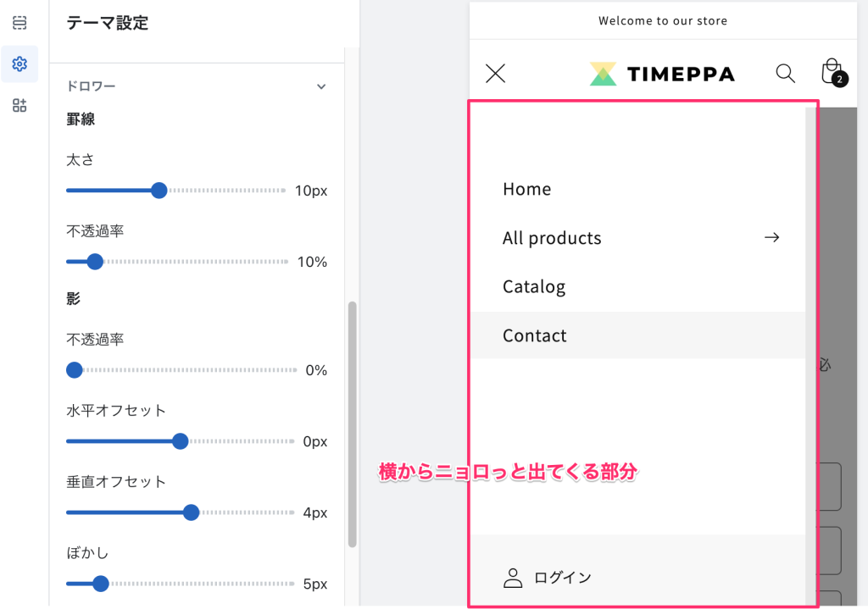Click the ログイン link at drawer bottom
The width and height of the screenshot is (868, 609).
[561, 576]
